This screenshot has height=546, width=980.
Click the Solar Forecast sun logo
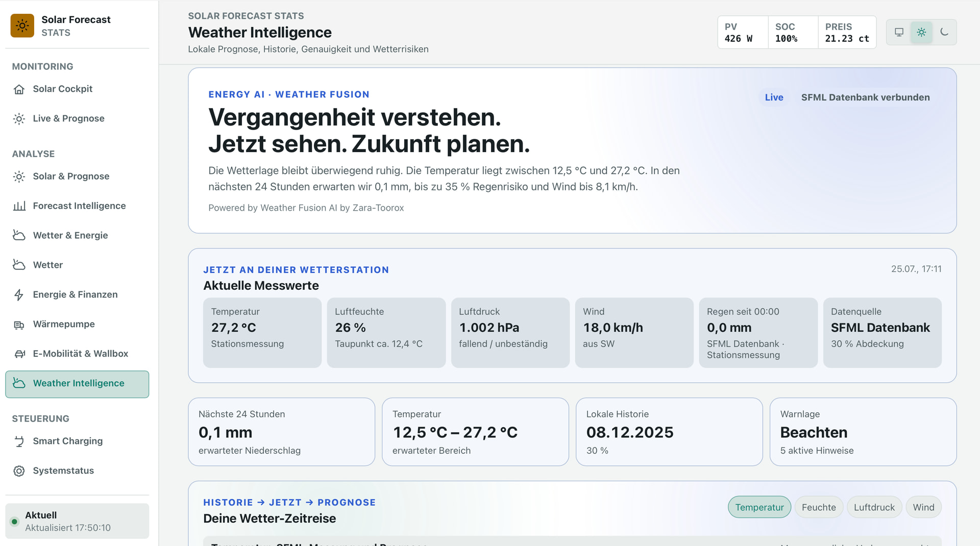pos(22,26)
